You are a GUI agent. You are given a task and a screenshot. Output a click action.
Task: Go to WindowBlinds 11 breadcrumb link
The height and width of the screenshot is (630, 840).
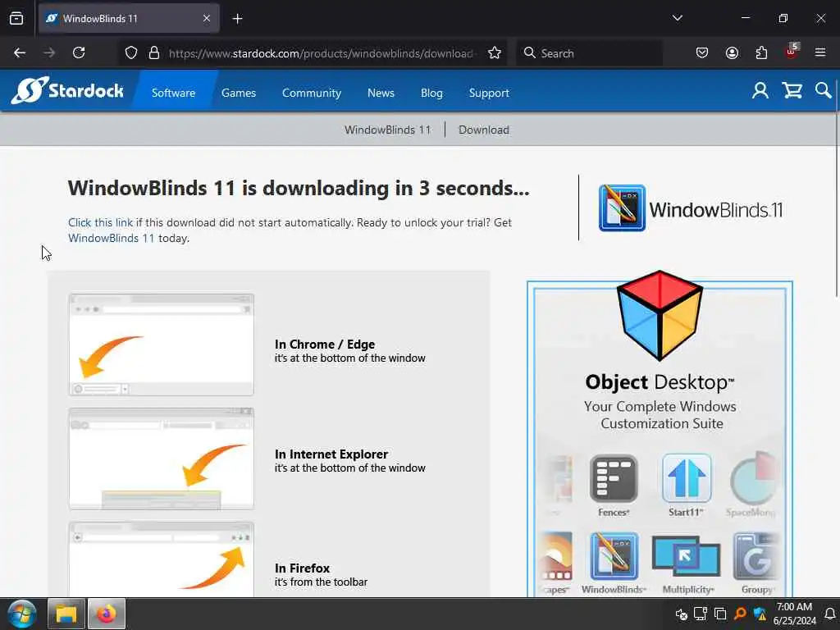click(387, 130)
